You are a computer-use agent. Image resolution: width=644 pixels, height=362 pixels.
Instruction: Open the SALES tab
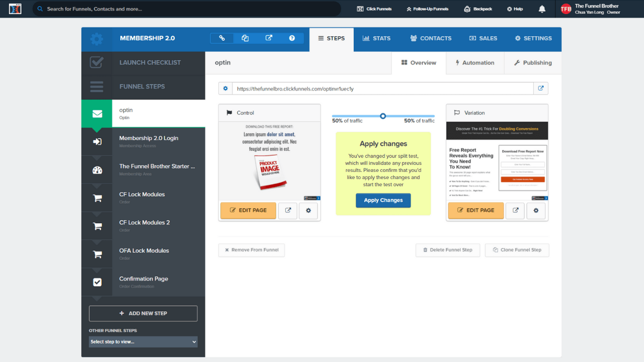click(x=483, y=39)
